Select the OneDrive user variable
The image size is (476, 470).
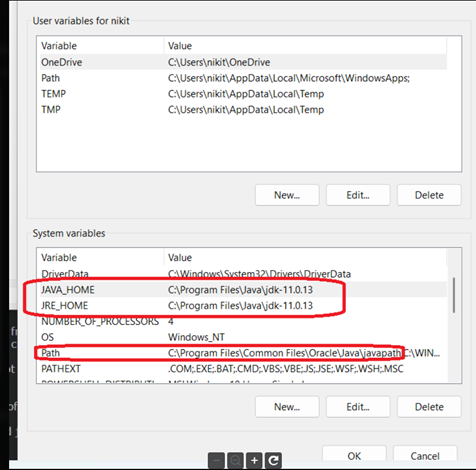[243, 62]
